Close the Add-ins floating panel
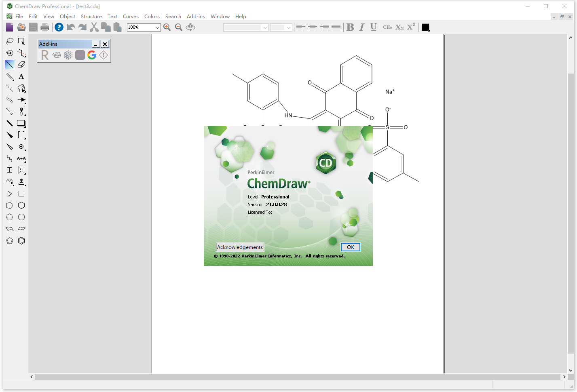The height and width of the screenshot is (392, 577). [x=105, y=44]
